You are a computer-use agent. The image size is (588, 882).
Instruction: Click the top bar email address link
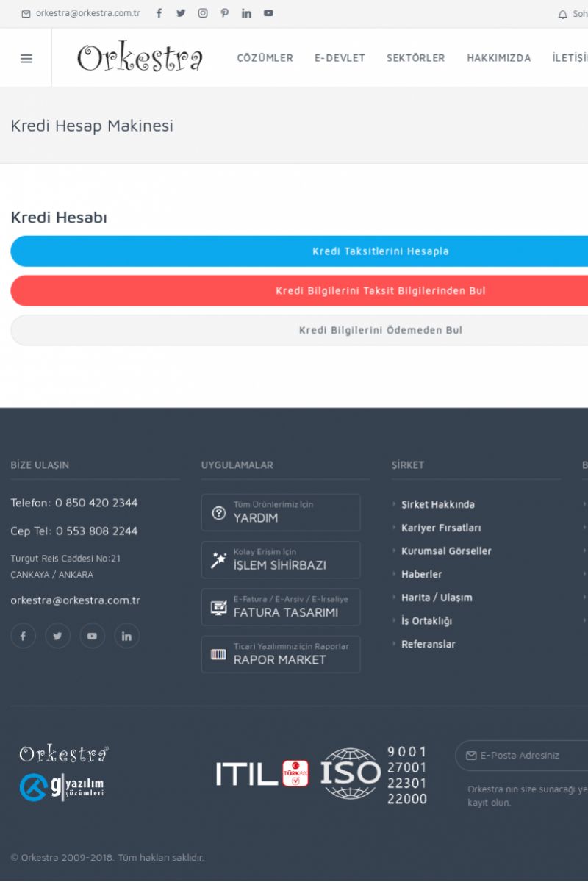pos(88,13)
